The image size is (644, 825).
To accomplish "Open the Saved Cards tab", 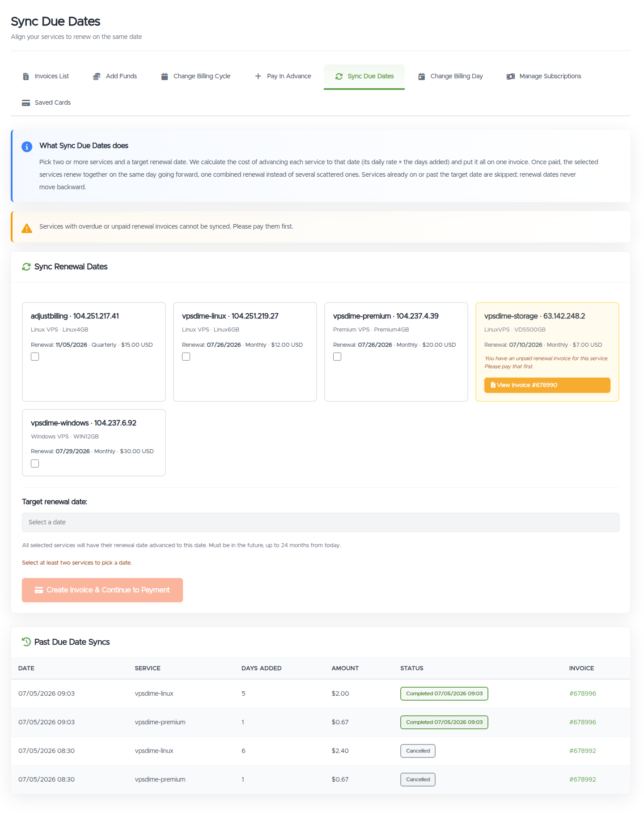I will point(47,103).
